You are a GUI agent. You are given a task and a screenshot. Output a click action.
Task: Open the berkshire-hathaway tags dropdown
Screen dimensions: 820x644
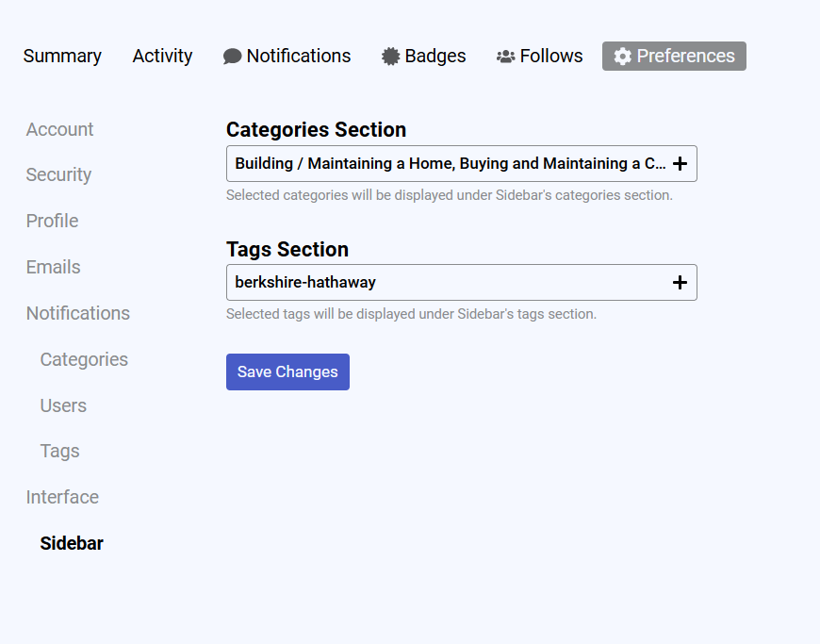(451, 283)
